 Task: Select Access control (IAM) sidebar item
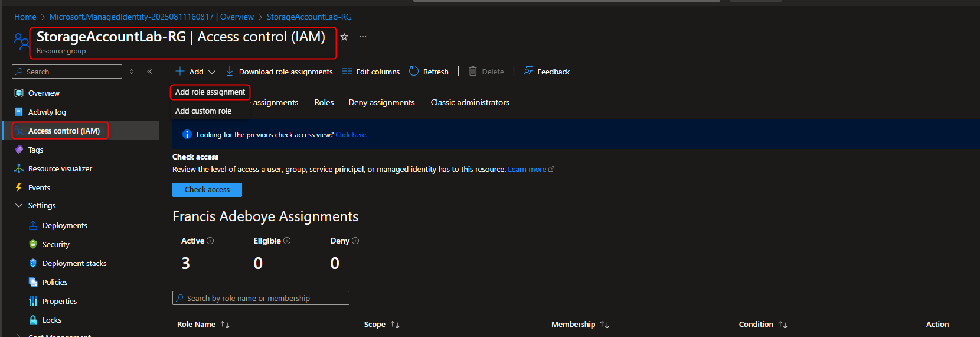pos(64,131)
